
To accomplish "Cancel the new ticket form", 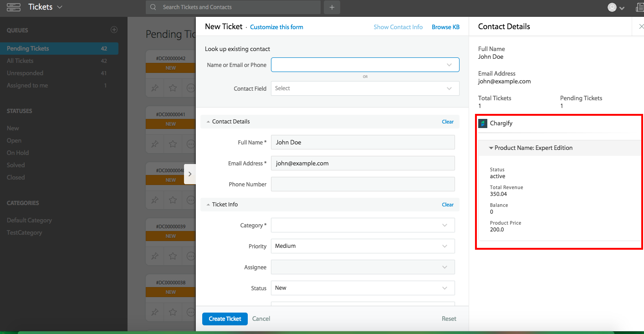I will (261, 319).
